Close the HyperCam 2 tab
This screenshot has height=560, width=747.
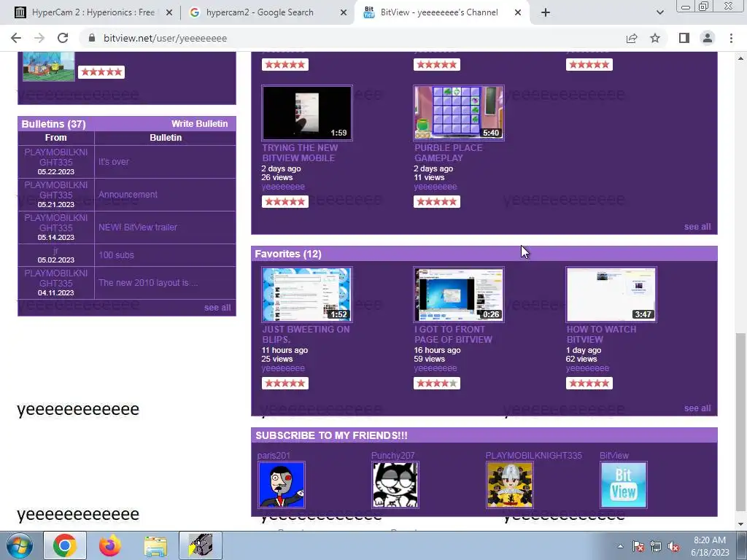pos(169,12)
